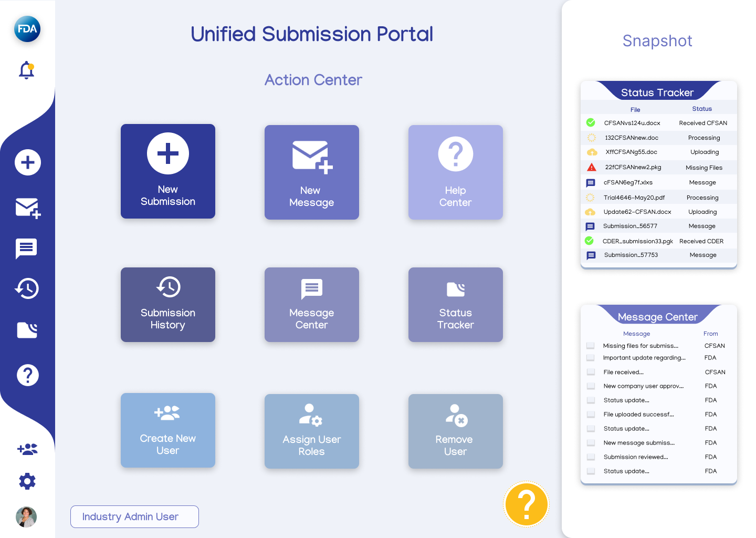
Task: Open the notification bell in the sidebar
Action: click(26, 70)
